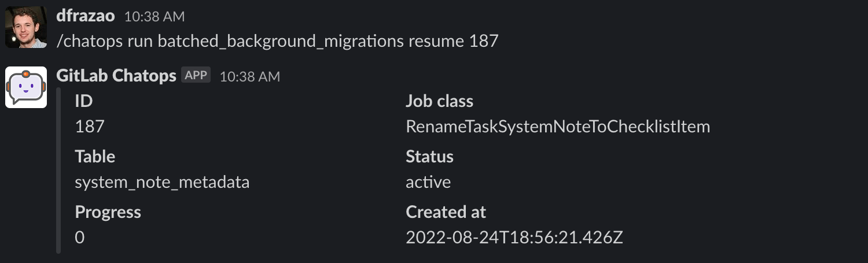Click the Job class field label

[x=439, y=102]
